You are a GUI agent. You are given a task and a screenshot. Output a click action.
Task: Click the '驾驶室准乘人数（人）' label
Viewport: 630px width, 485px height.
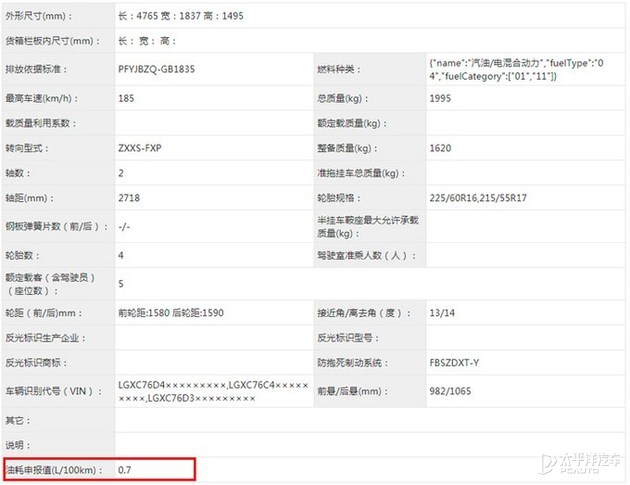click(366, 256)
